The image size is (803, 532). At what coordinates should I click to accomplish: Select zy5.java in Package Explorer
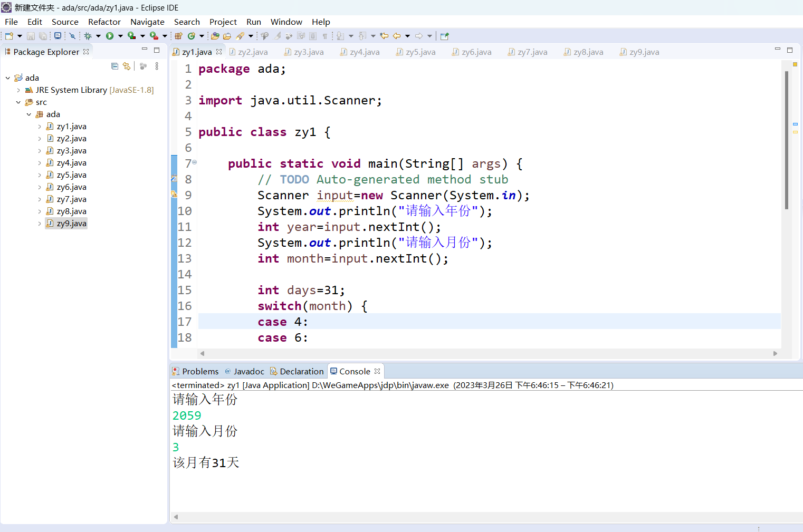[71, 175]
